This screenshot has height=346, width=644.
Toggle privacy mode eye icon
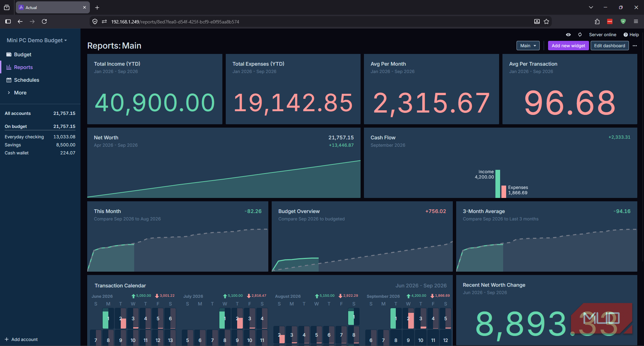coord(568,34)
